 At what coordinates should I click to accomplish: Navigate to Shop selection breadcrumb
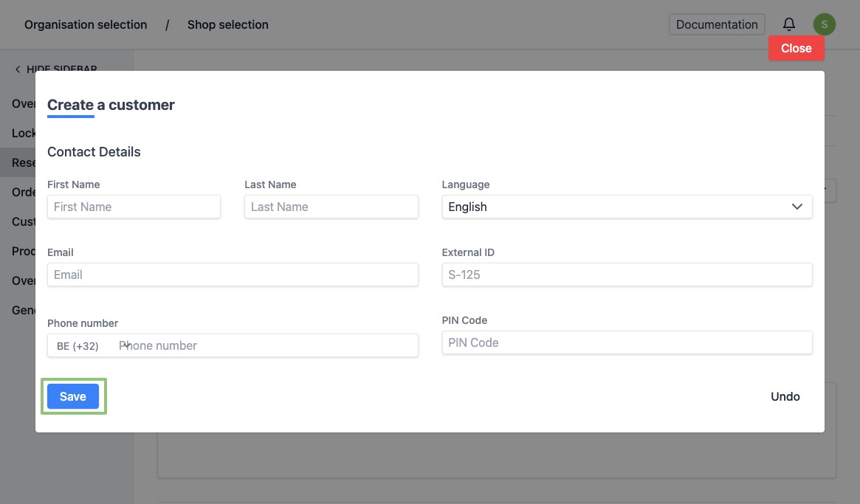[x=227, y=24]
